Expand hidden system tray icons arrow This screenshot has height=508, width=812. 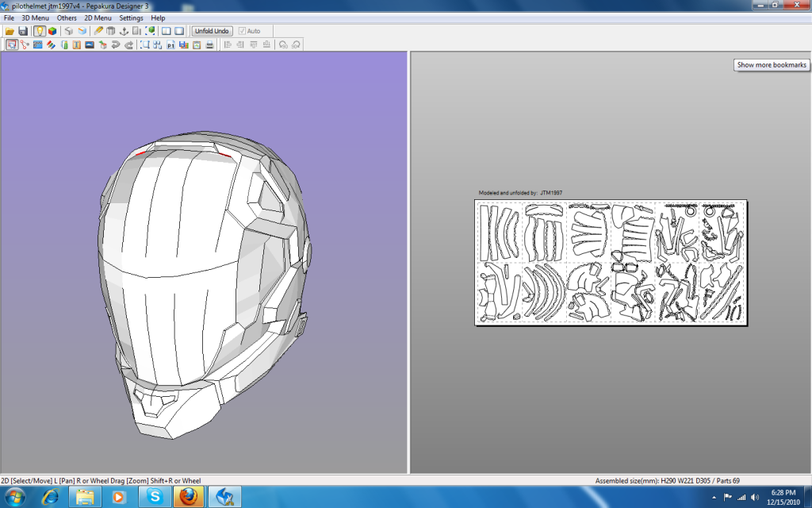[714, 497]
